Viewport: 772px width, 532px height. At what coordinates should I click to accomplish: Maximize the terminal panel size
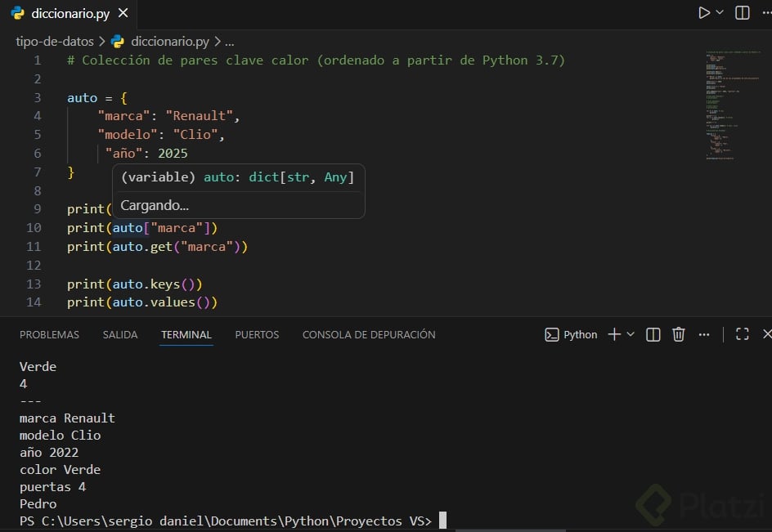(x=743, y=334)
